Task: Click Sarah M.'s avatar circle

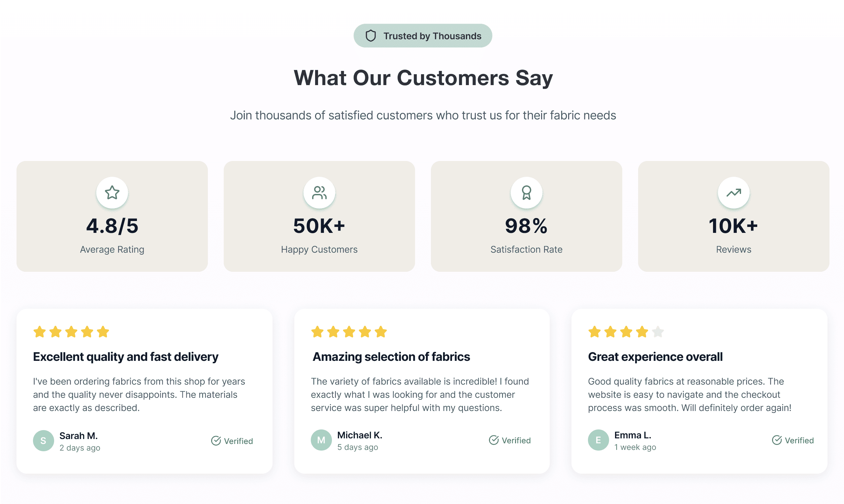Action: [x=43, y=440]
